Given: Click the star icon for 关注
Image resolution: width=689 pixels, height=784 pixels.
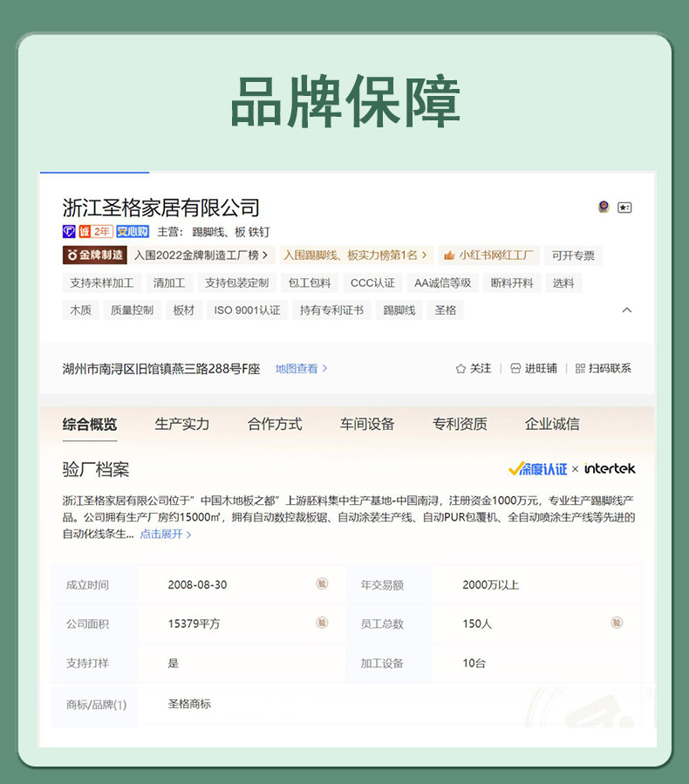Looking at the screenshot, I should coord(460,369).
